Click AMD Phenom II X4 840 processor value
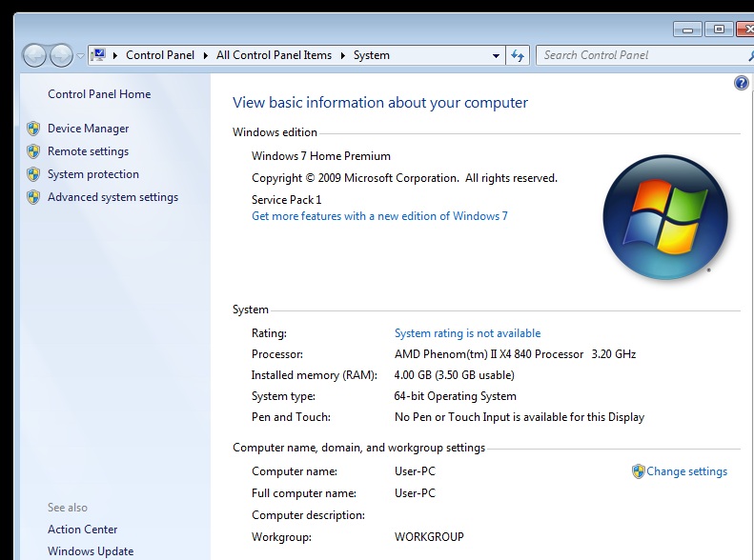The image size is (754, 560). click(515, 354)
